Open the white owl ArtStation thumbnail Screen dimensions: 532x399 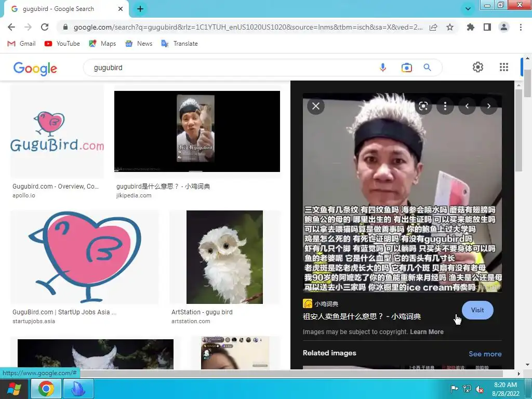[x=224, y=257]
